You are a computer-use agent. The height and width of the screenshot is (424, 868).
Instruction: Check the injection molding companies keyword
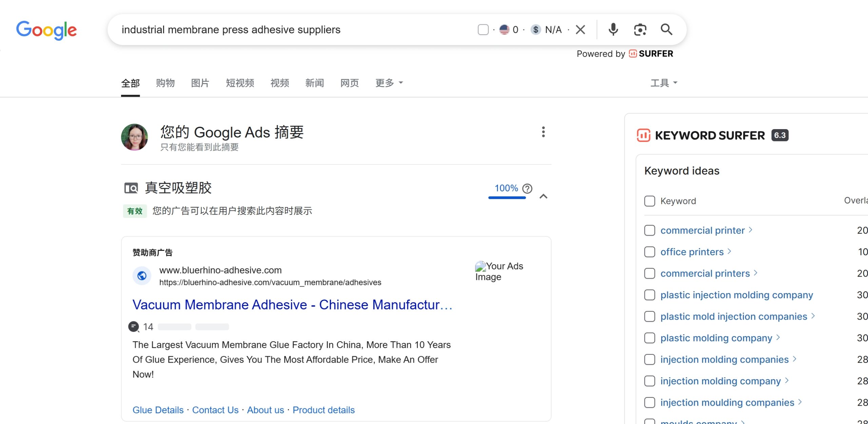tap(650, 360)
